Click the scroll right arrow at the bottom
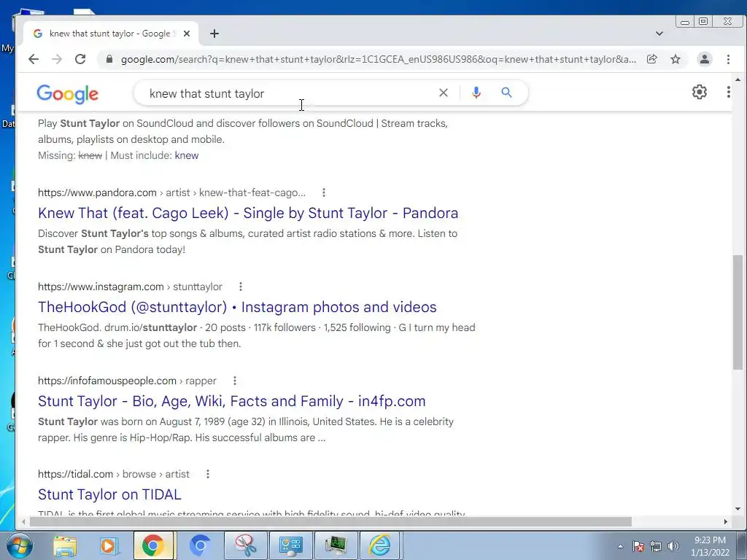The width and height of the screenshot is (747, 560). click(x=726, y=521)
